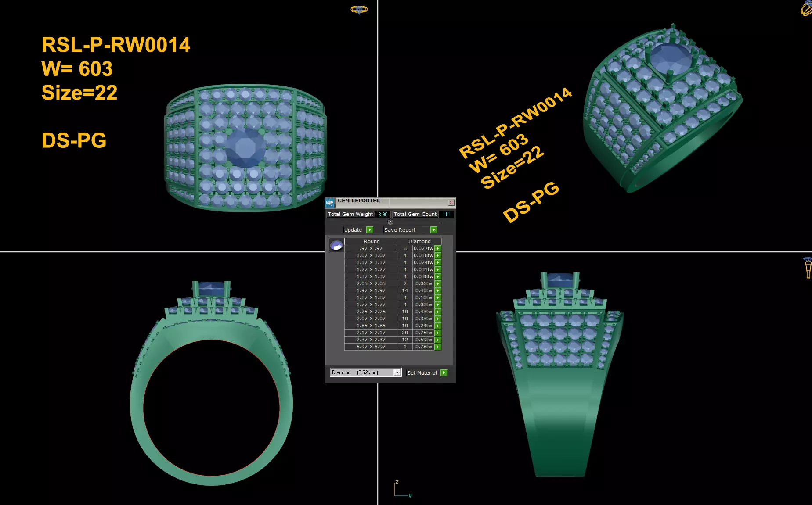Click the green arrow for 2.05 X 2.05 row
The height and width of the screenshot is (505, 812).
[438, 283]
